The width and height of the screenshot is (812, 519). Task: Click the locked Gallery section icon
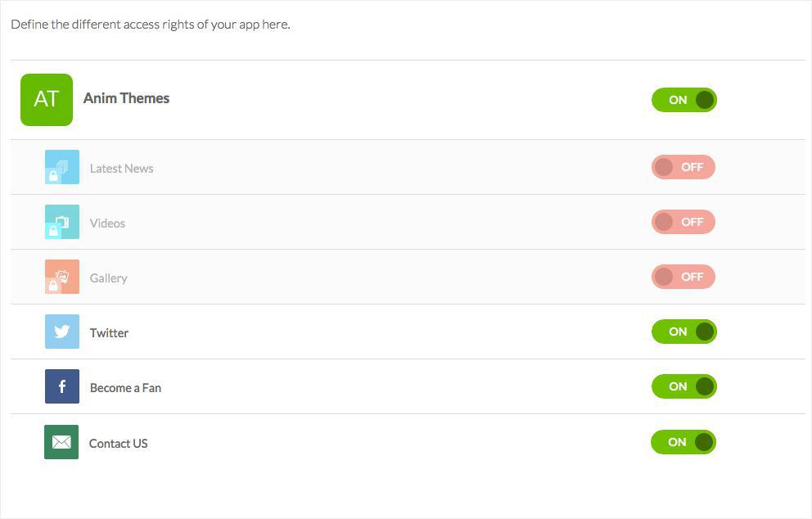coord(62,277)
